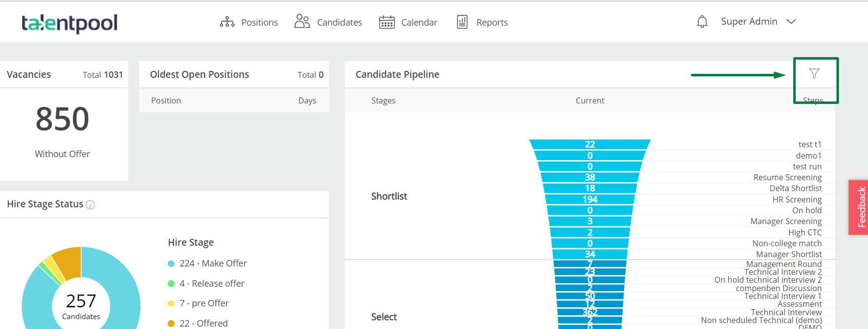Click the 38 Resume Screening funnel bar
The height and width of the screenshot is (329, 868).
tap(590, 177)
